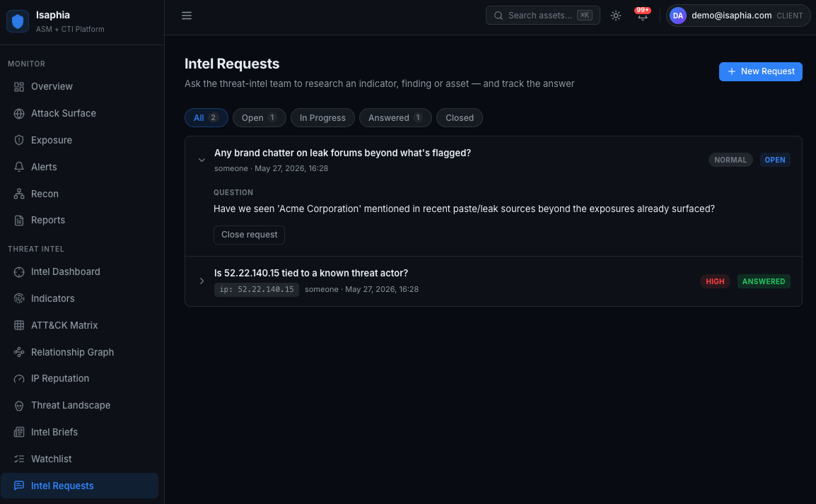Viewport: 816px width, 504px height.
Task: Click the NORMAL priority badge
Action: click(730, 160)
